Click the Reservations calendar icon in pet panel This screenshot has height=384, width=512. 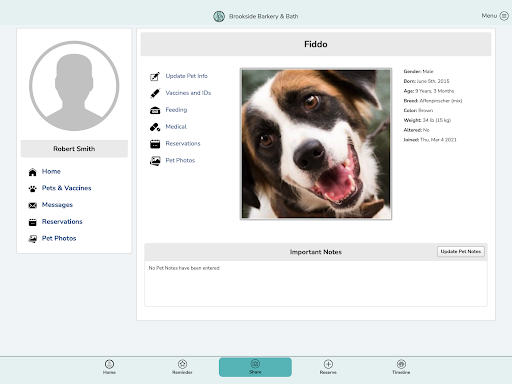pos(155,144)
